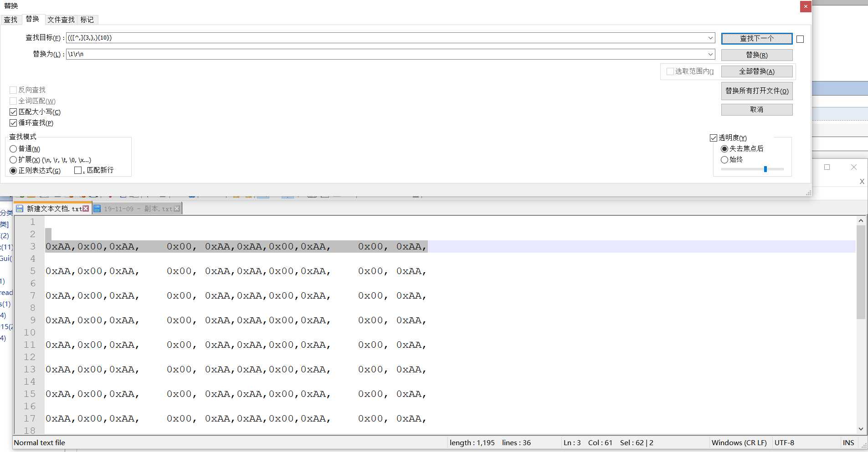Click the editor vertical scrollbar thumb

click(x=861, y=272)
